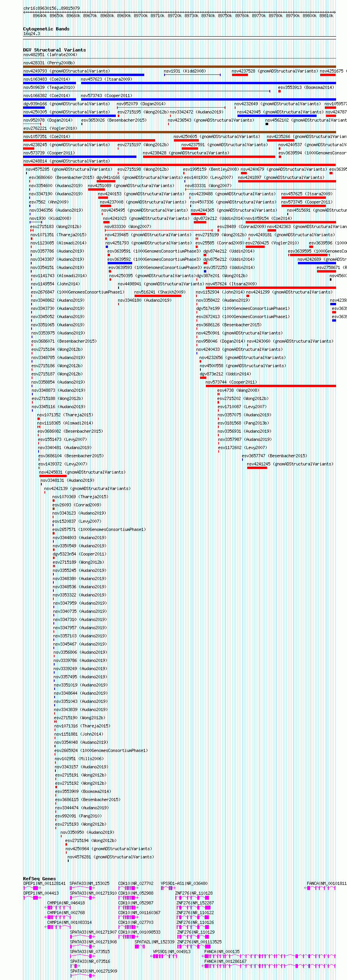The width and height of the screenshot is (347, 980).
Task: Open variant nsv958046 (Dogan2014)
Action: [x=221, y=341]
